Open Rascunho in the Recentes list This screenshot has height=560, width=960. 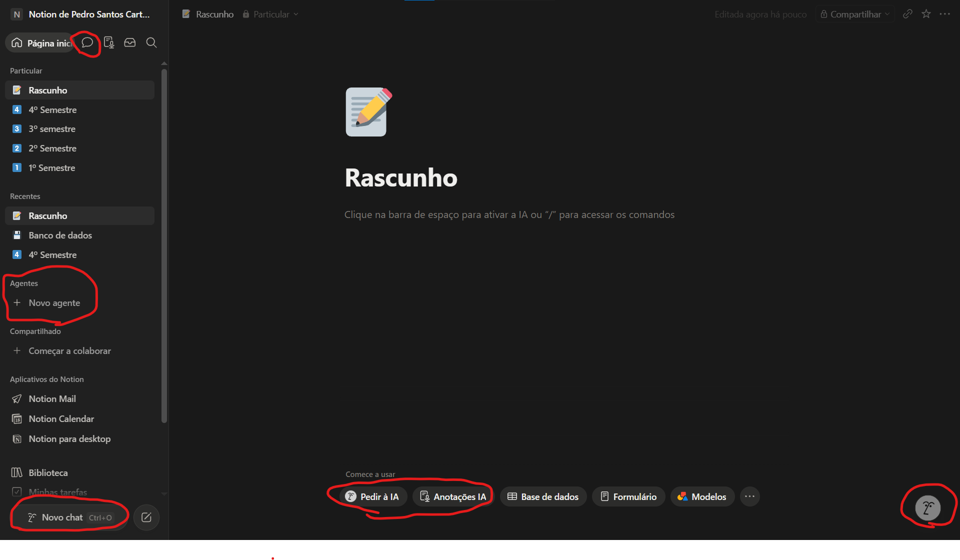point(80,215)
